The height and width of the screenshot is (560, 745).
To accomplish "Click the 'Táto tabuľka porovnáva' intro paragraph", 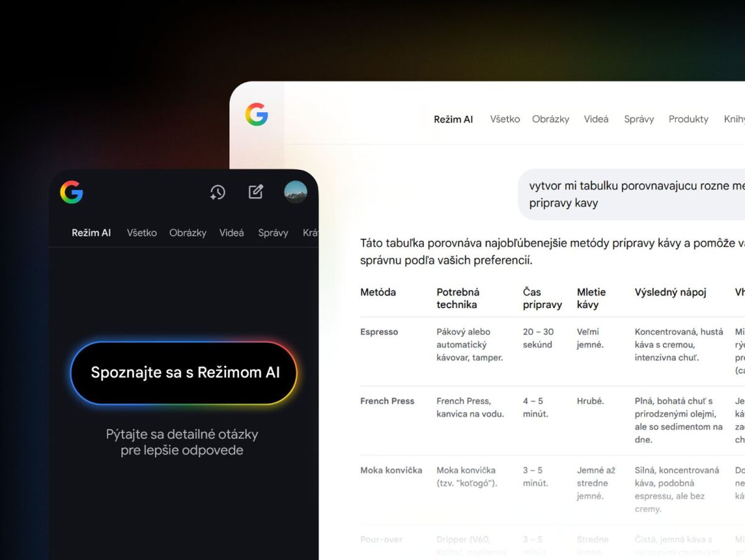I will coord(553,252).
